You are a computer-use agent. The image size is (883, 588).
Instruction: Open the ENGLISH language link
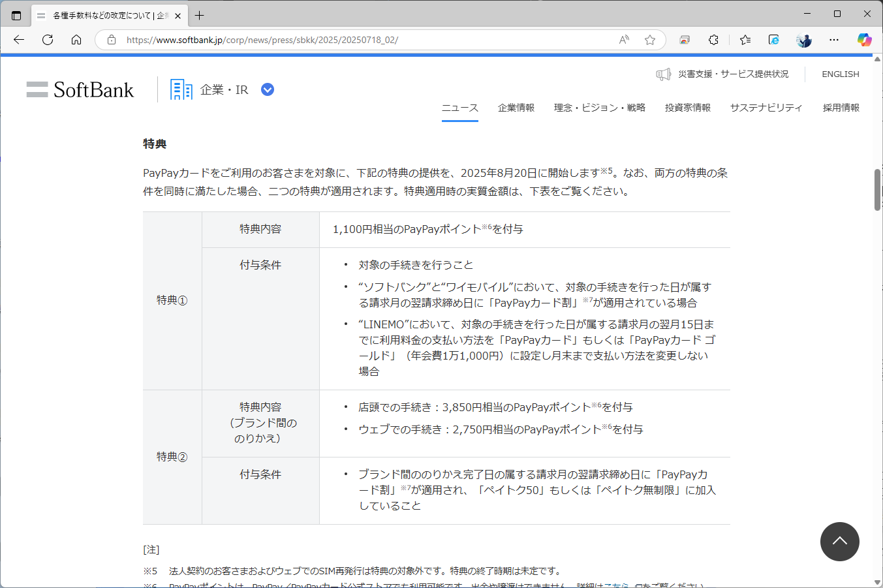point(840,74)
